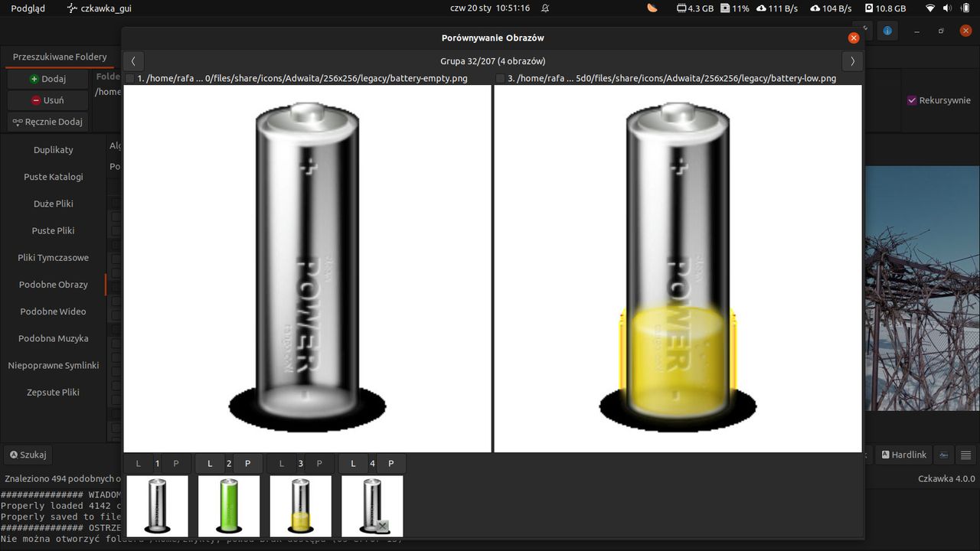
Task: Click the 104 B/s upload speed indicator
Action: coord(831,8)
